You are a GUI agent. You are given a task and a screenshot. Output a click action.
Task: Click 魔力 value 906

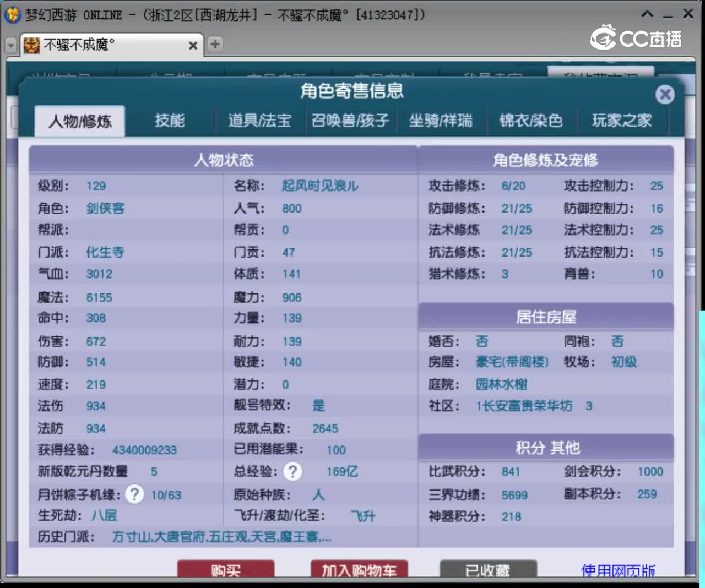click(x=292, y=298)
